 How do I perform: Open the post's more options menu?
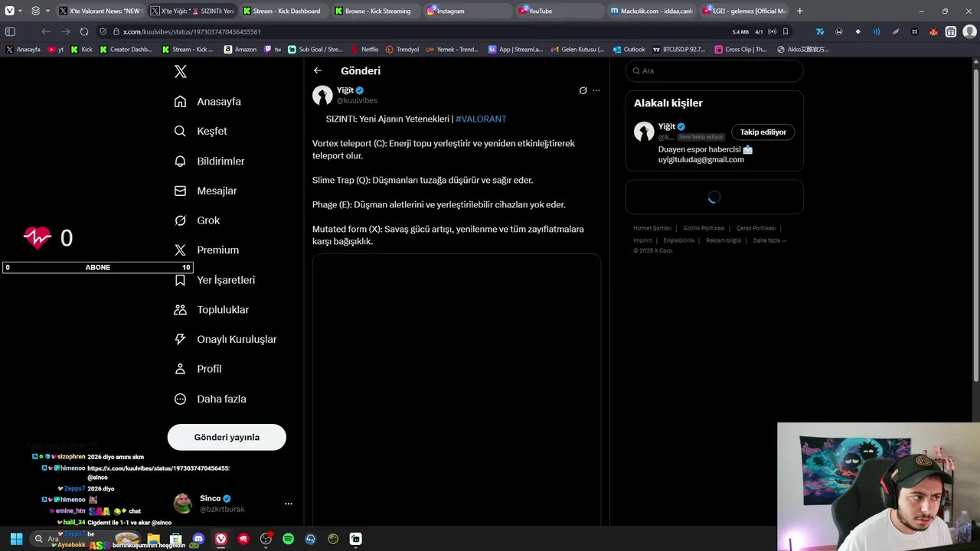click(596, 90)
